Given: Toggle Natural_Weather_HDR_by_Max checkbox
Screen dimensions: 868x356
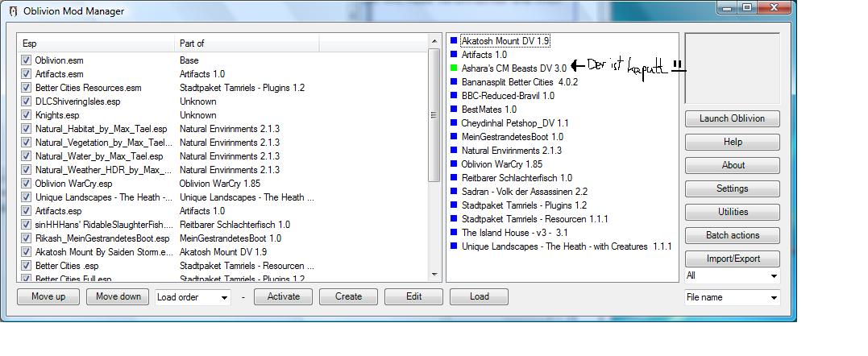Looking at the screenshot, I should [x=26, y=170].
